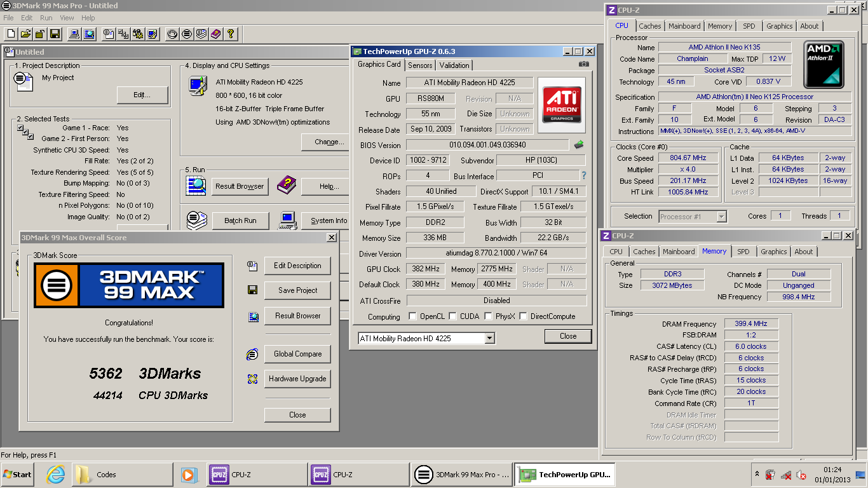The image size is (868, 488).
Task: Click the atom icon beside Hardware Upgrade
Action: [253, 379]
